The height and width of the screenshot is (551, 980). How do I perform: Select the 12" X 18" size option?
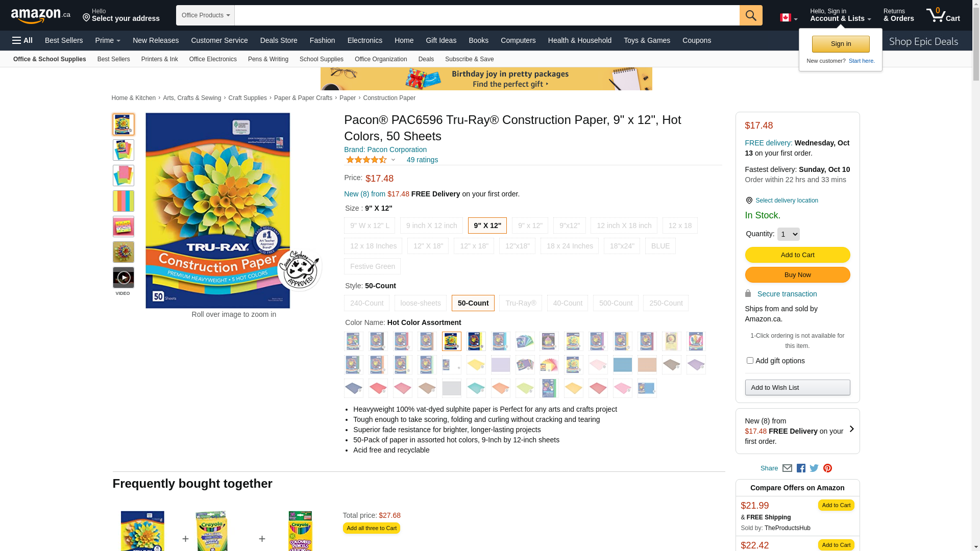pos(428,246)
